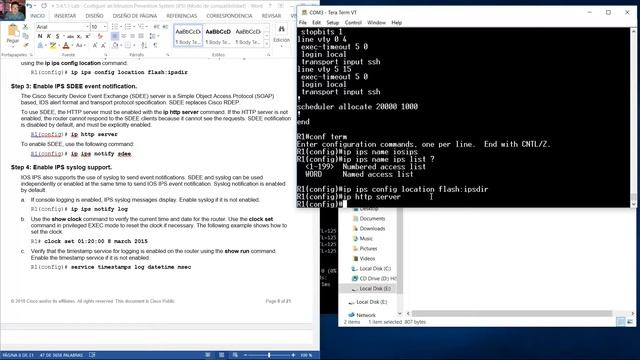
Task: Click the Copy icon in Word clipboard group
Action: click(25, 36)
